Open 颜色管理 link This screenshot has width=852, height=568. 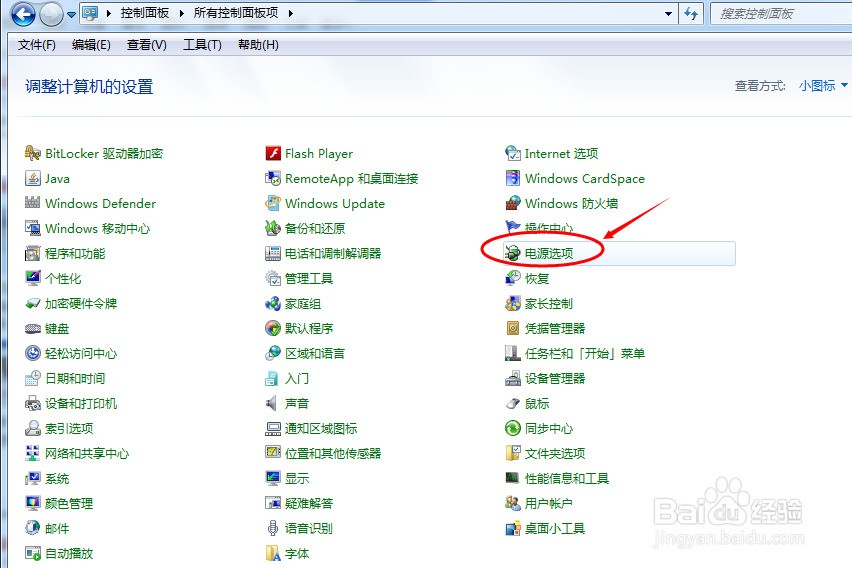pyautogui.click(x=69, y=503)
